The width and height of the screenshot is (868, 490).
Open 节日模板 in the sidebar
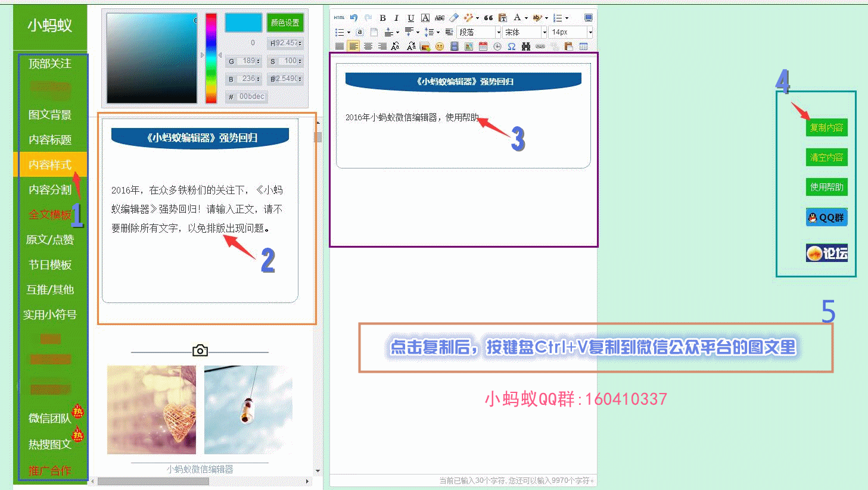coord(50,265)
